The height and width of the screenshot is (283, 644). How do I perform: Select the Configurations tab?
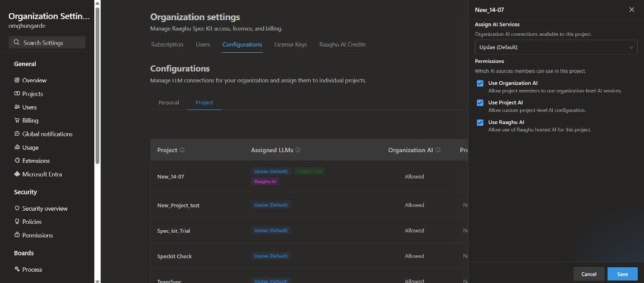tap(242, 45)
